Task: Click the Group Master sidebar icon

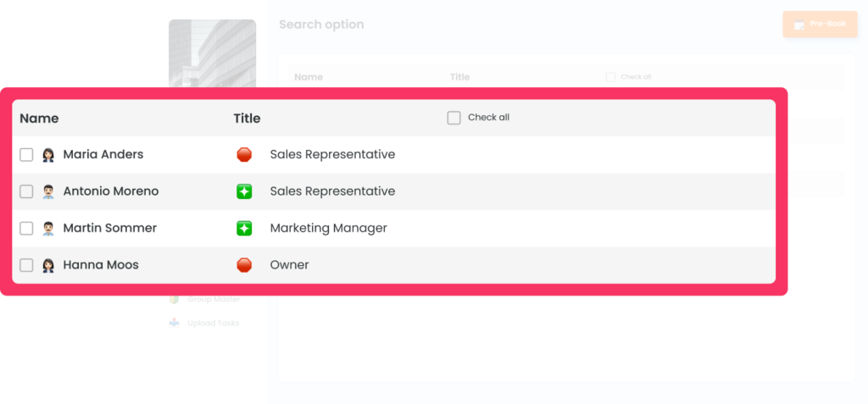Action: click(x=175, y=299)
